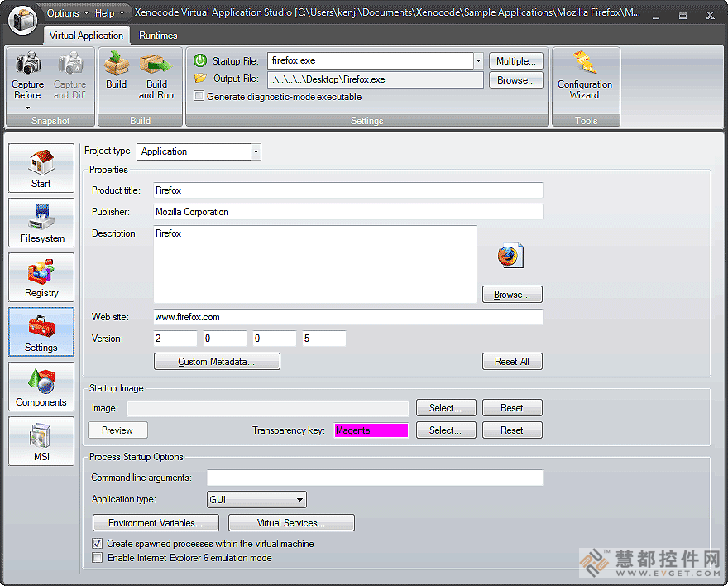728x586 pixels.
Task: Click the Xenocode application orb icon
Action: (22, 21)
